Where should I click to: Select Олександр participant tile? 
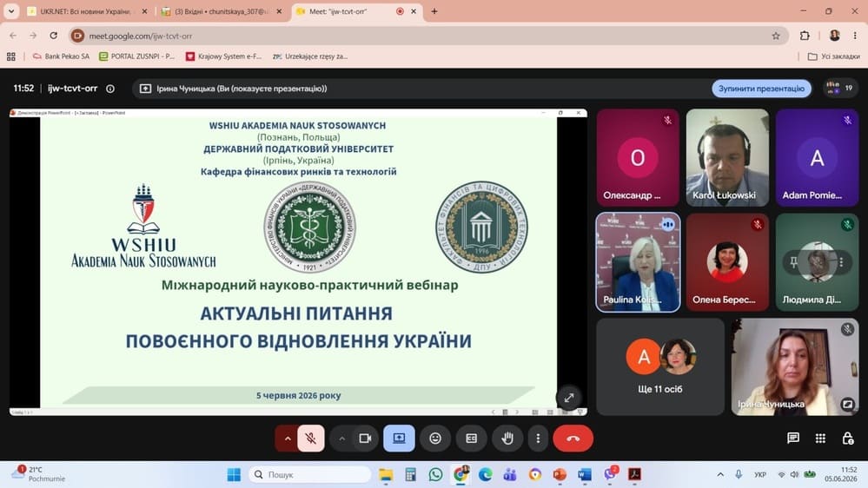pos(638,158)
